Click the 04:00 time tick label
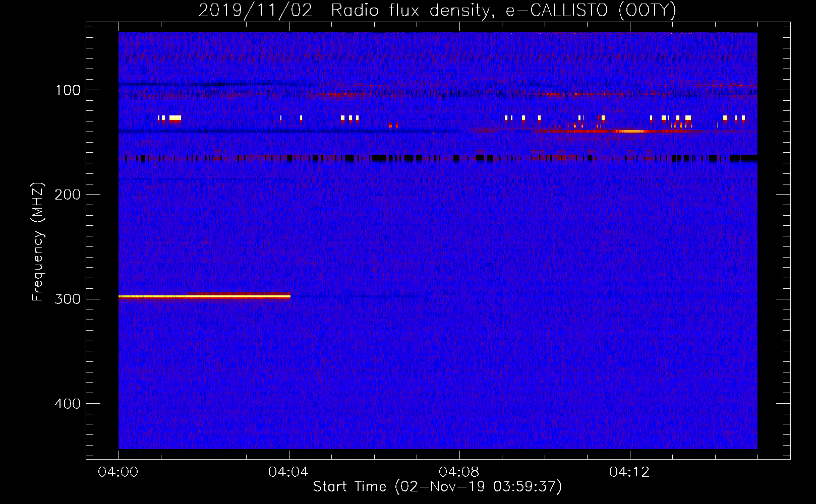 click(x=118, y=472)
